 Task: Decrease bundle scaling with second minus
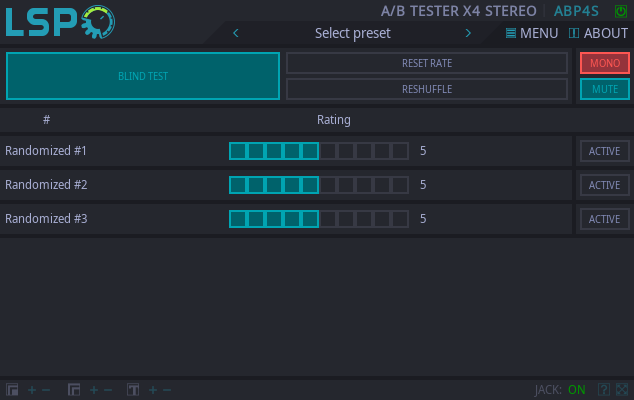coord(108,390)
